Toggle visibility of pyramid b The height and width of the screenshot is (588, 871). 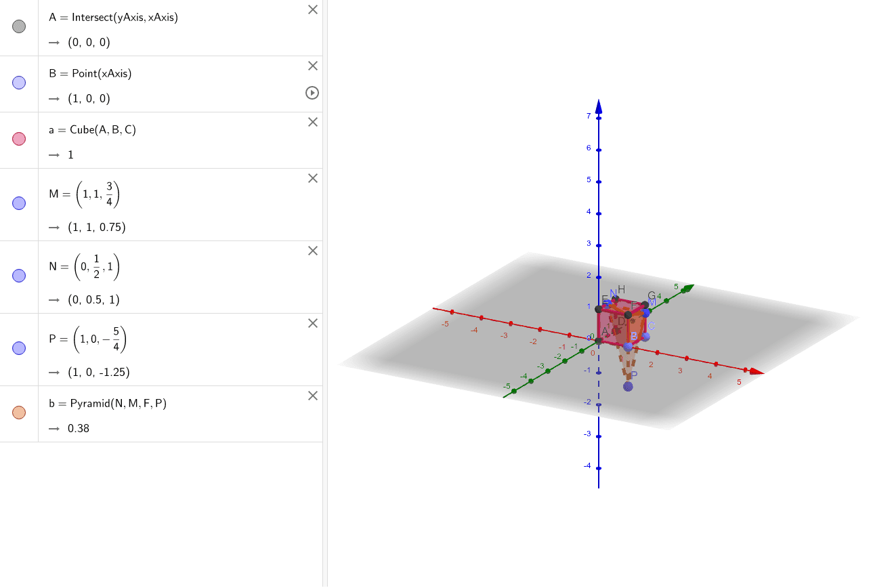point(18,413)
